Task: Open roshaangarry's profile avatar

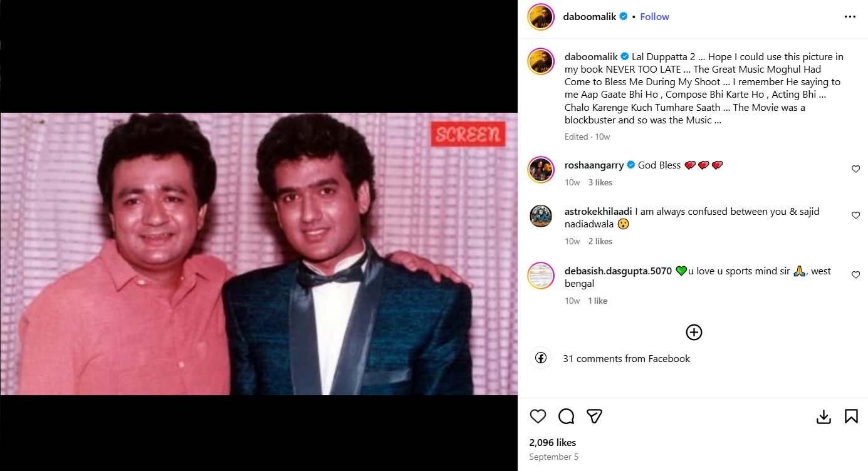Action: tap(541, 170)
